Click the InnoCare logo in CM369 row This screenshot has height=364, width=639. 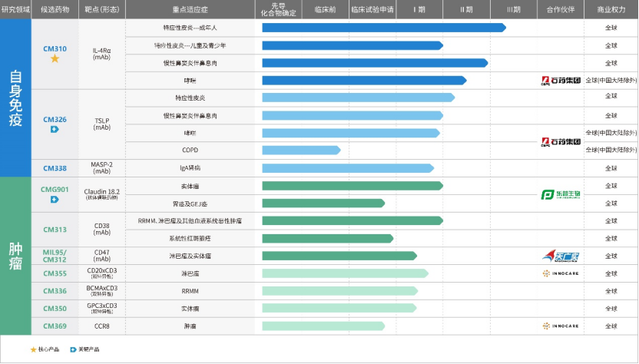point(561,326)
